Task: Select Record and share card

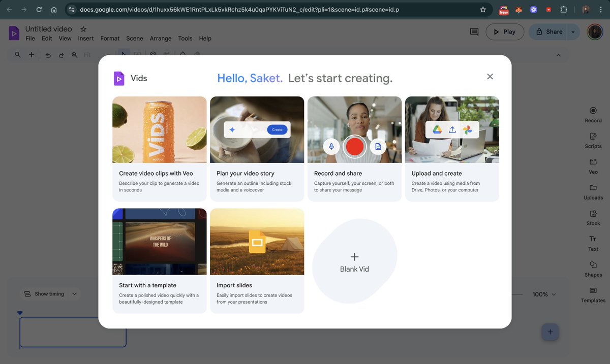Action: pos(354,149)
